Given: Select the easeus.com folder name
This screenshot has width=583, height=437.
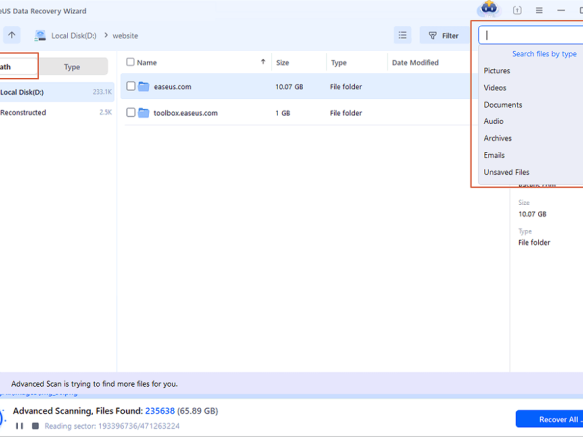Looking at the screenshot, I should (x=173, y=87).
